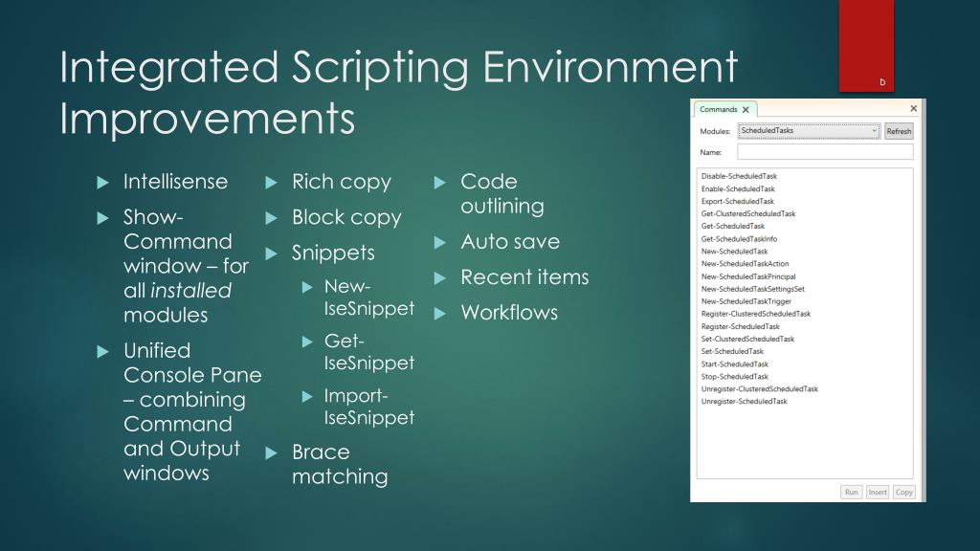Select Register-ScheduledTask command

click(x=740, y=326)
